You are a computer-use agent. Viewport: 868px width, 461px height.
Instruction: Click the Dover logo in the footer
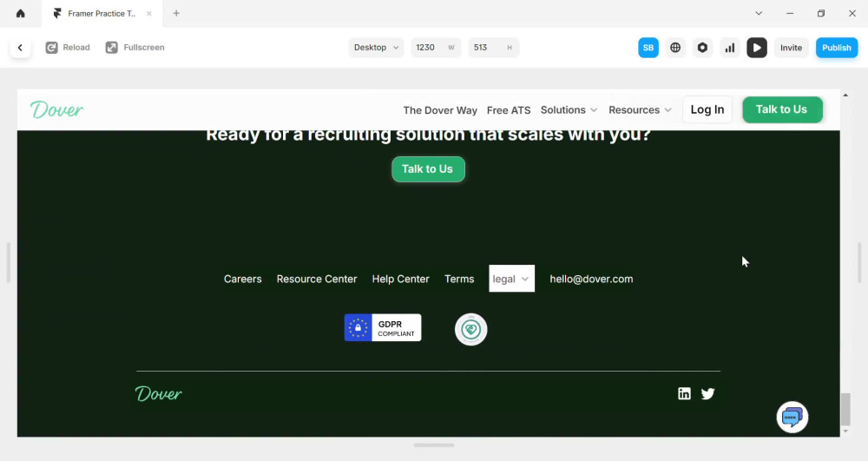(x=158, y=393)
